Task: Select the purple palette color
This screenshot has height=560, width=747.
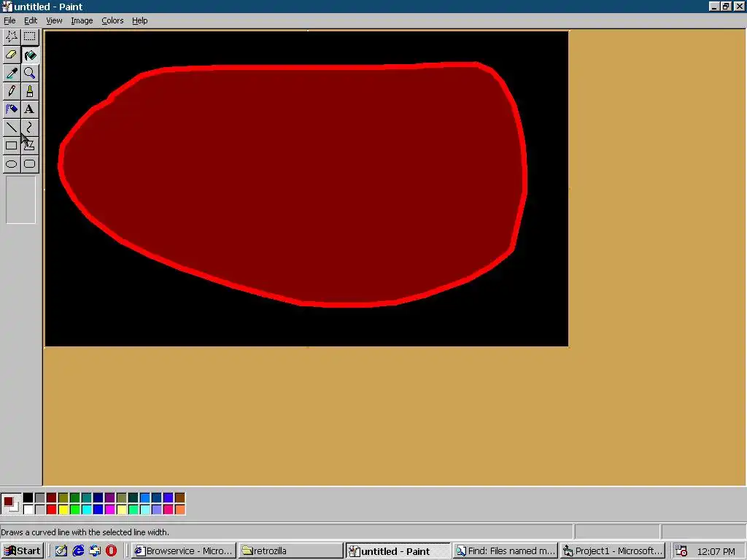Action: [x=109, y=498]
